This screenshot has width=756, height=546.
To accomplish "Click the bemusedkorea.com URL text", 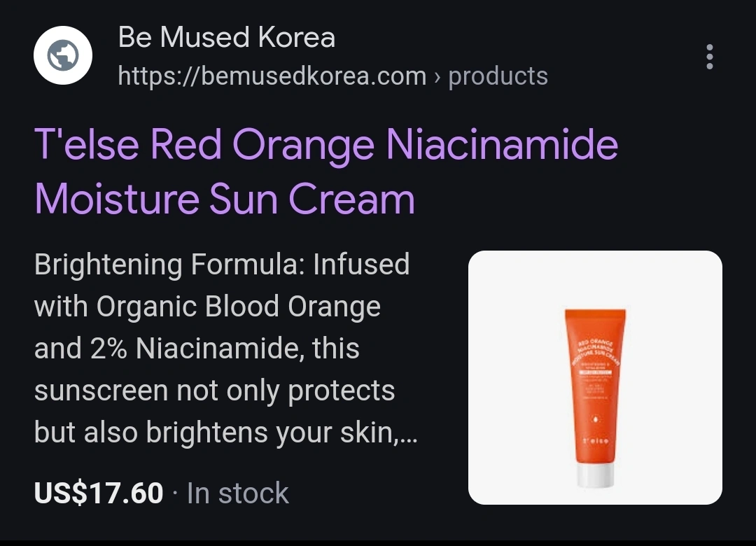I will 272,76.
